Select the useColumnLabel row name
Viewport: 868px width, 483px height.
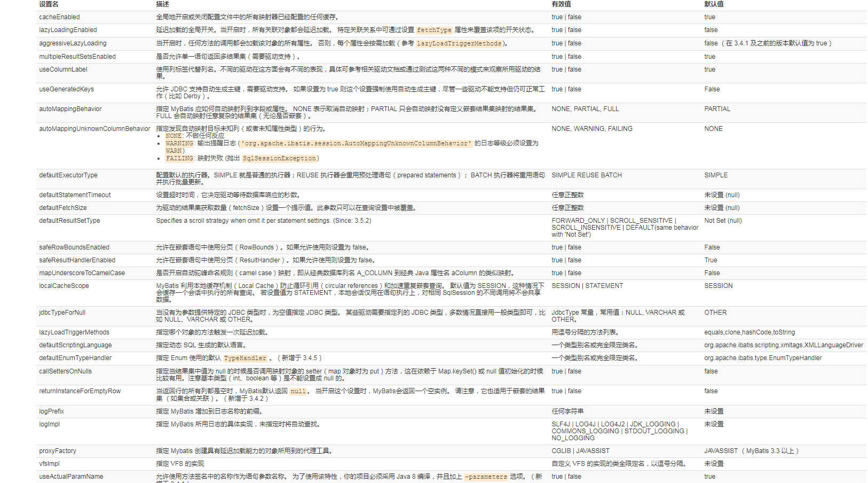tap(63, 69)
